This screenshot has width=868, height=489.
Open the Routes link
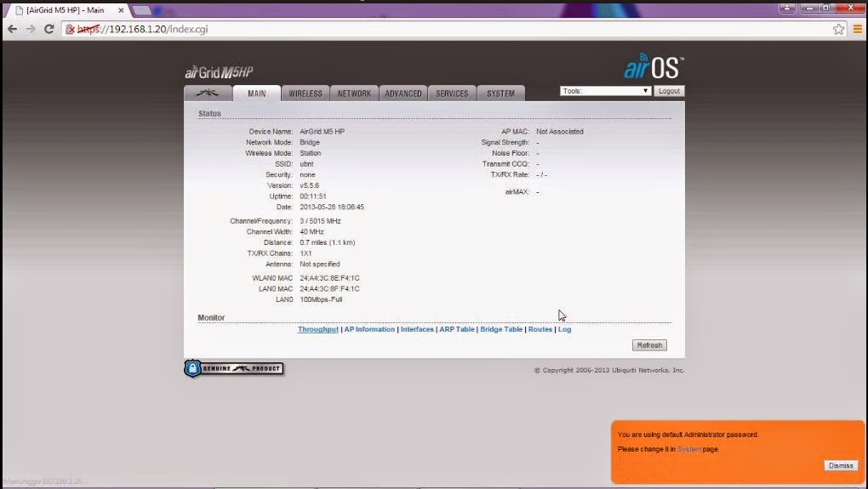[x=540, y=329]
